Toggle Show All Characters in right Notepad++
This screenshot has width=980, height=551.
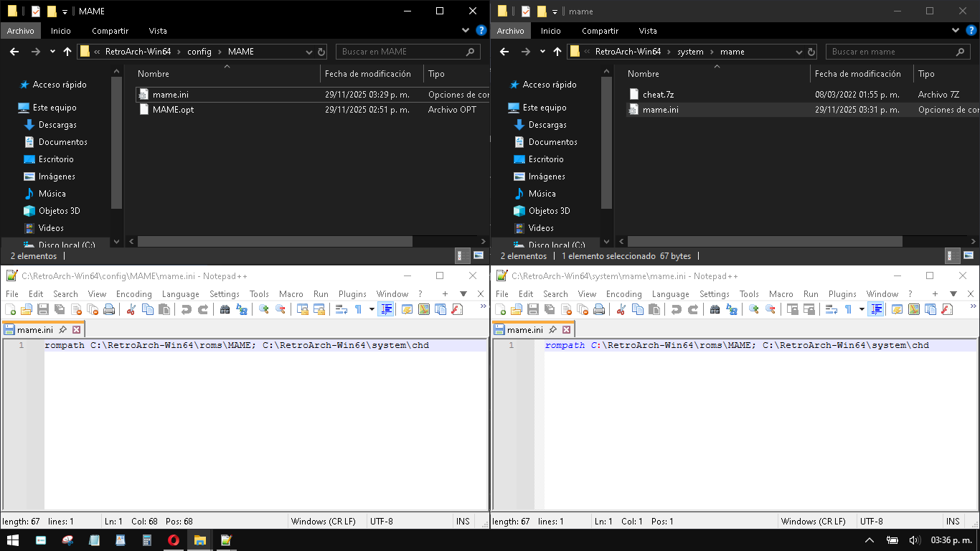click(848, 309)
